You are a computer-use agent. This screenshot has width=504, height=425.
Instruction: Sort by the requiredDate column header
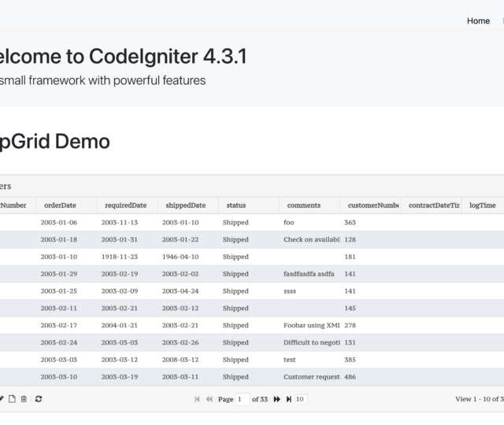(126, 205)
